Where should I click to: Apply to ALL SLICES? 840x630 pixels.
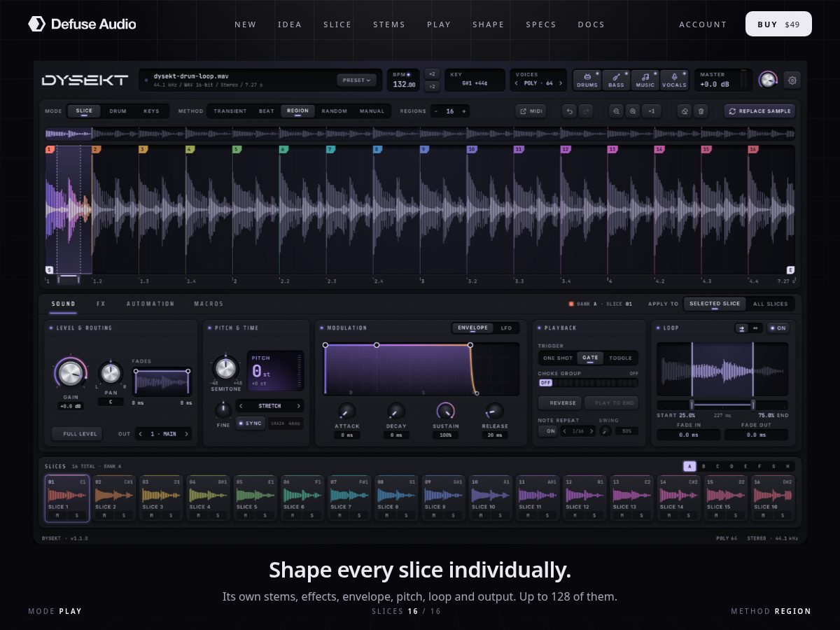coord(770,304)
